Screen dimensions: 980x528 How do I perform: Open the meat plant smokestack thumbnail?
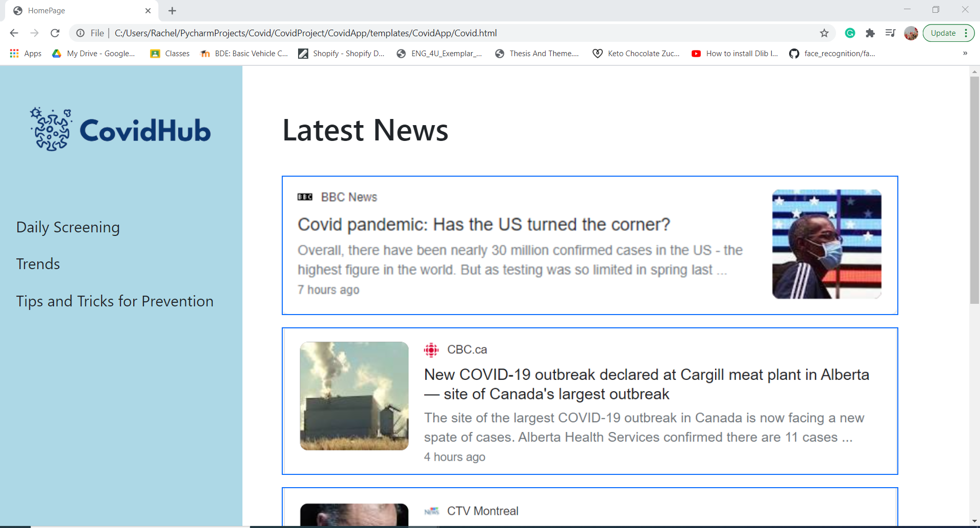tap(354, 396)
